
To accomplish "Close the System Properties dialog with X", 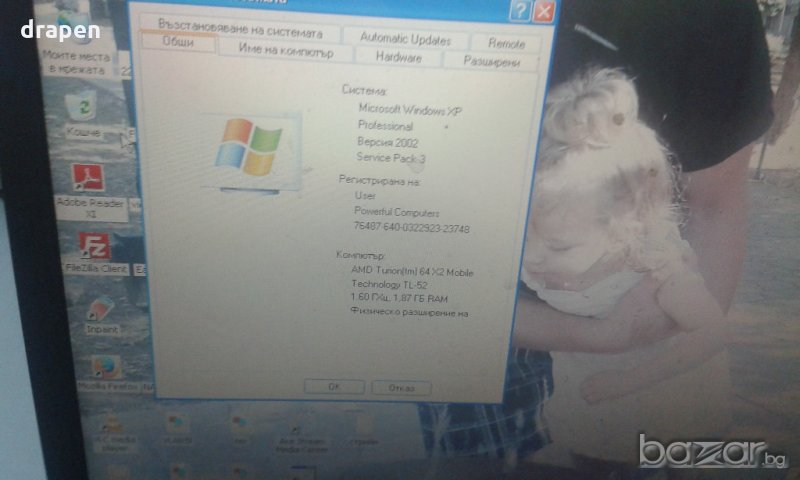I will coord(543,12).
